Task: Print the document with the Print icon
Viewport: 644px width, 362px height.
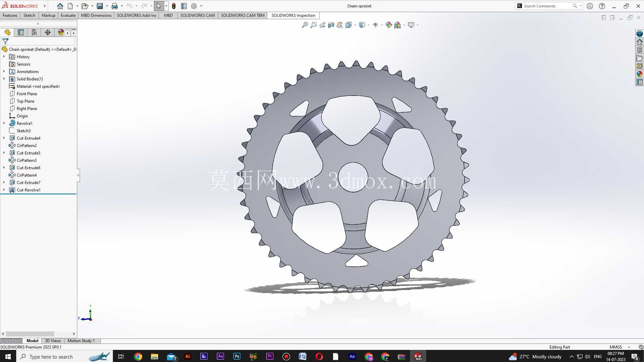Action: (x=115, y=6)
